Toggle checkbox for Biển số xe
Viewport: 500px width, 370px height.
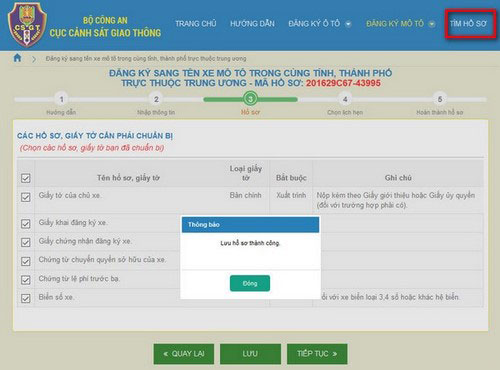[x=26, y=298]
